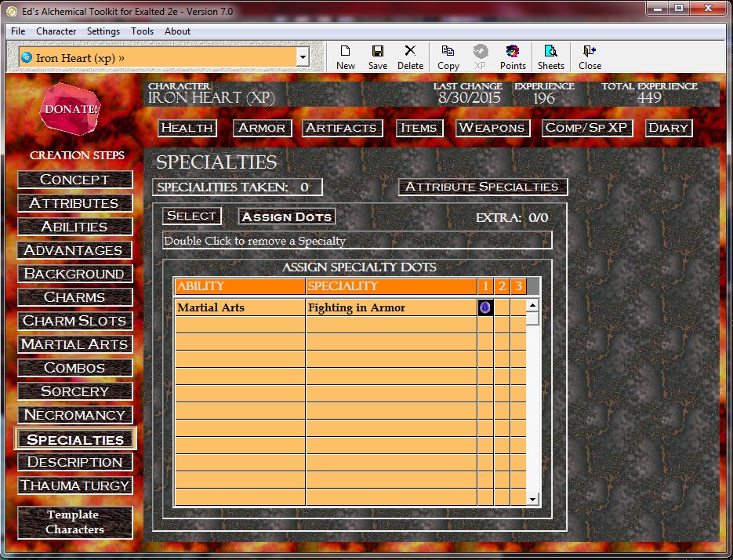Go to the Concept creation step

click(74, 180)
